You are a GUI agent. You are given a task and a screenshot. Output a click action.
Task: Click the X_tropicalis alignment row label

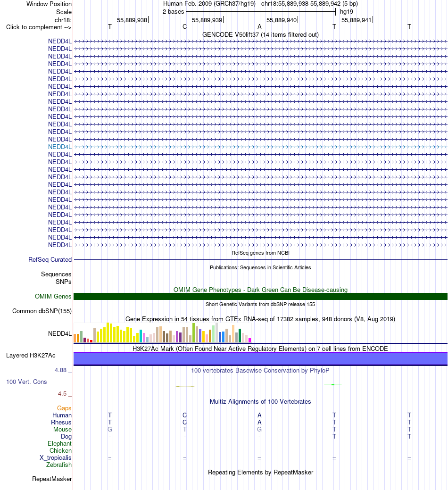pyautogui.click(x=55, y=458)
